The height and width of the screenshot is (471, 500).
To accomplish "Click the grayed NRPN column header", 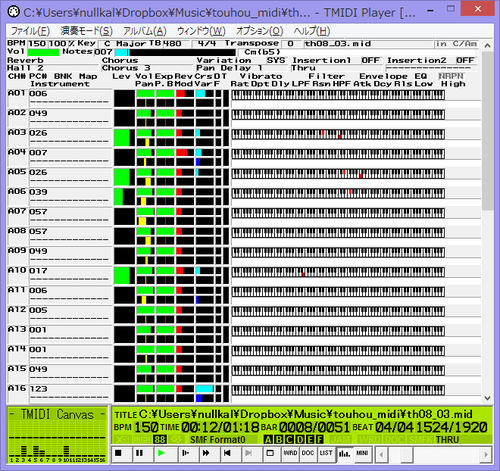I will coord(451,76).
